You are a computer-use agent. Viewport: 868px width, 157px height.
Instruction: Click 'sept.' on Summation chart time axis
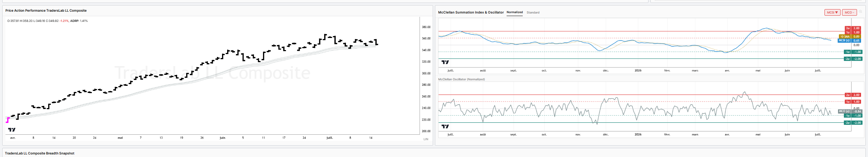click(x=514, y=70)
